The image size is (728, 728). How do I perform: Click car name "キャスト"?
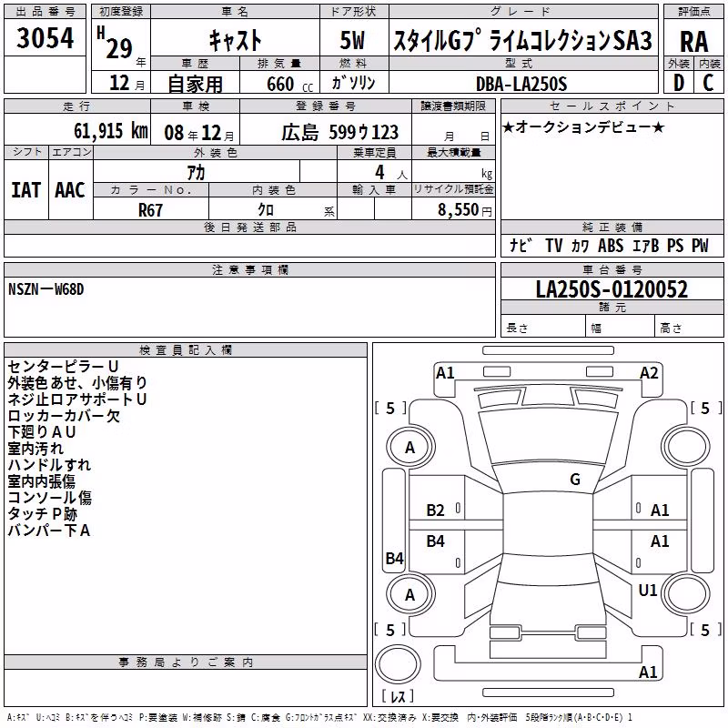(235, 40)
